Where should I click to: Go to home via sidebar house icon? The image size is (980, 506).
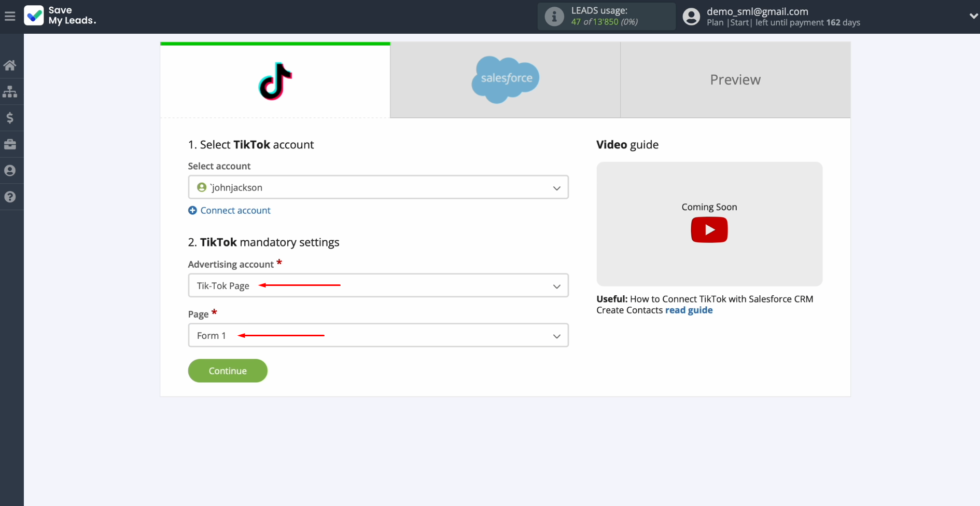[10, 65]
